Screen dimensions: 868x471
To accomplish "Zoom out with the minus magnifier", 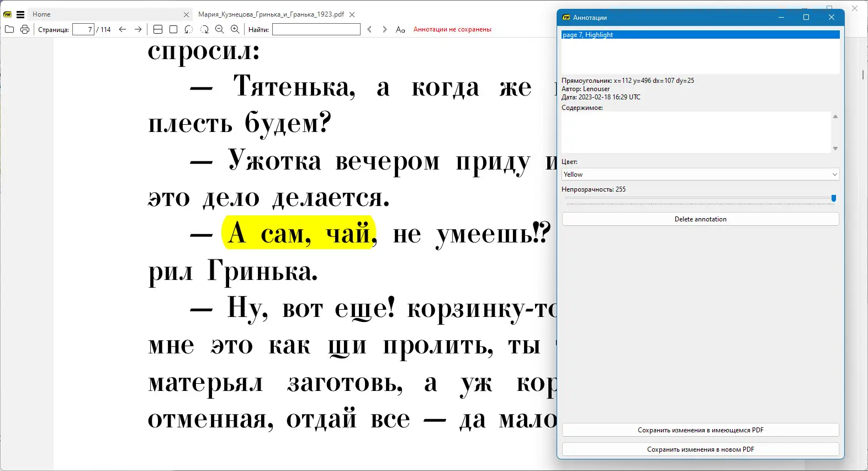I will [x=220, y=29].
